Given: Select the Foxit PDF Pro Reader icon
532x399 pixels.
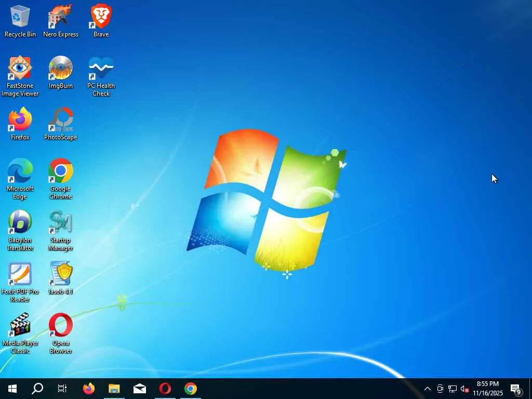Looking at the screenshot, I should coord(20,282).
